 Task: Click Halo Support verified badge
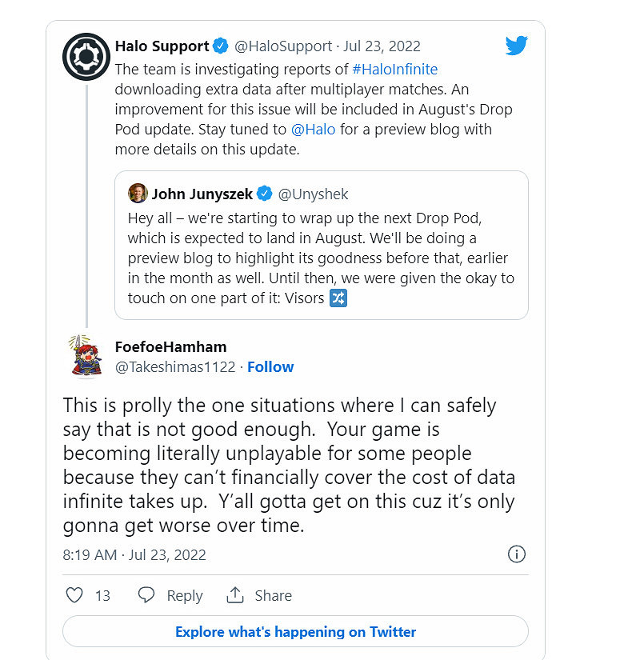(x=222, y=46)
